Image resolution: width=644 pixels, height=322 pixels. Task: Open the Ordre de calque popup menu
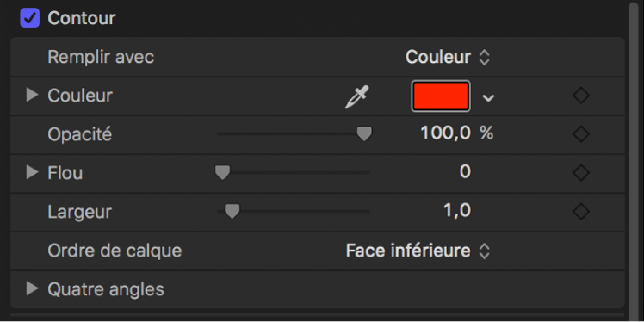coord(418,251)
